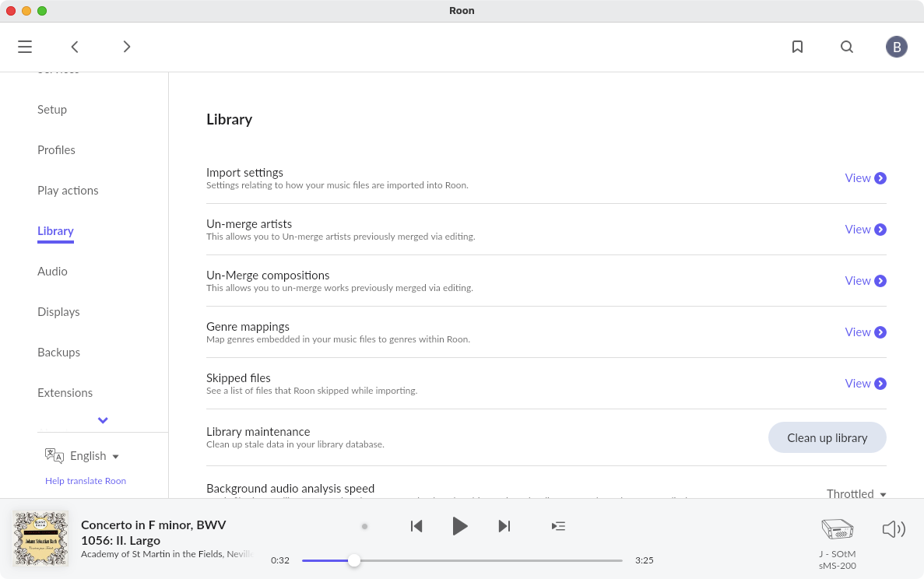924x579 pixels.
Task: Expand the sidebar settings list chevron
Action: [x=103, y=420]
